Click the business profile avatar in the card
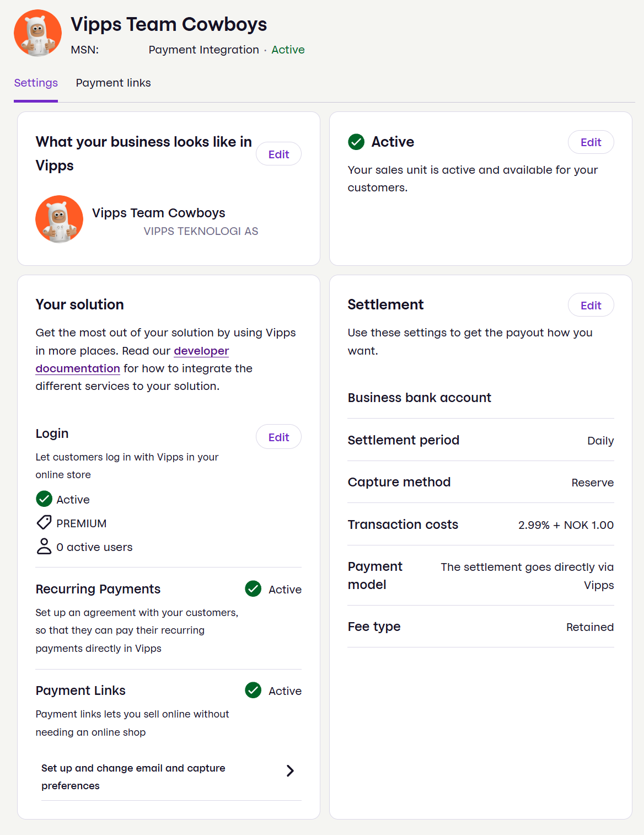644x835 pixels. [59, 219]
